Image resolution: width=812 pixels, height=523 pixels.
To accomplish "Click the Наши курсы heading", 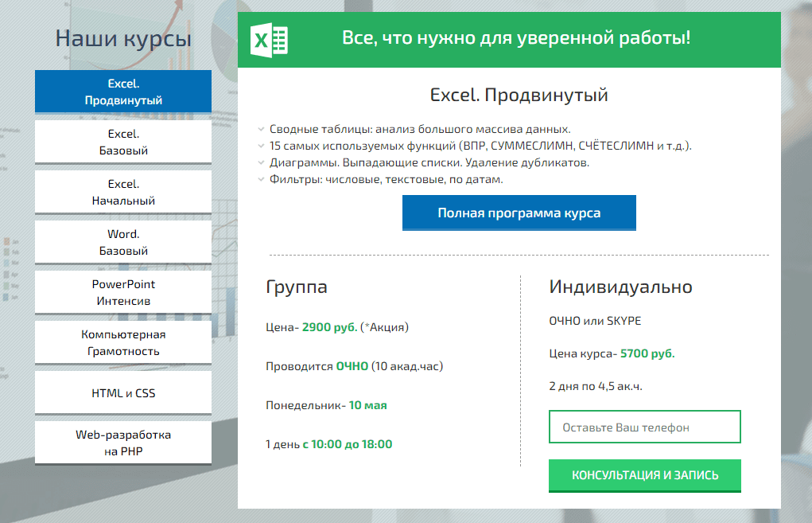I will pyautogui.click(x=123, y=39).
